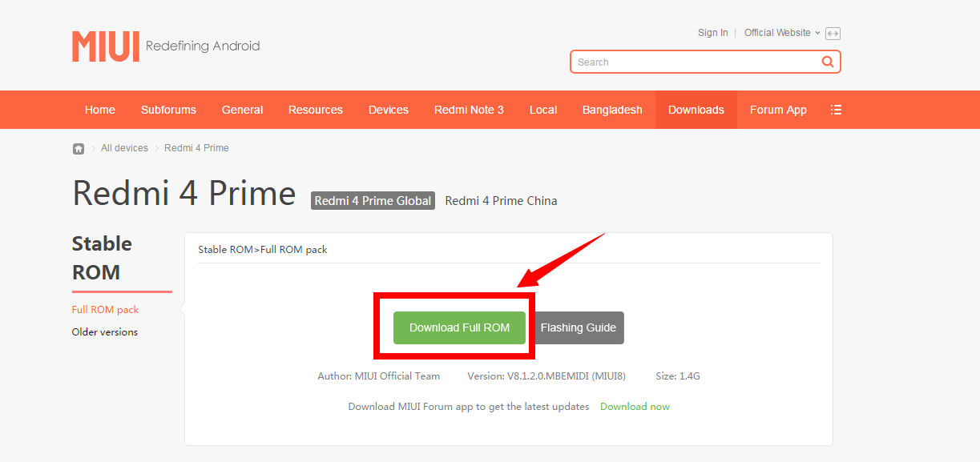The image size is (980, 462).
Task: Open the Bangladesh nav item
Action: [x=612, y=110]
